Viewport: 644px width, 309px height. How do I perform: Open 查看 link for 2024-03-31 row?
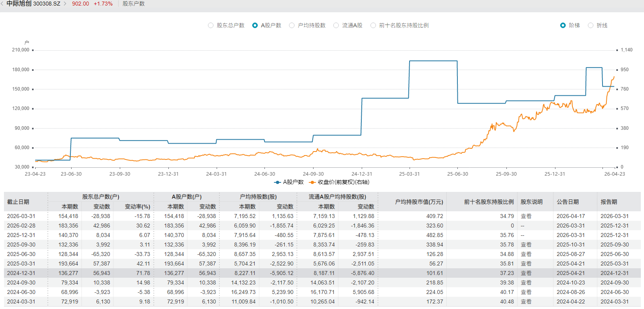point(526,302)
